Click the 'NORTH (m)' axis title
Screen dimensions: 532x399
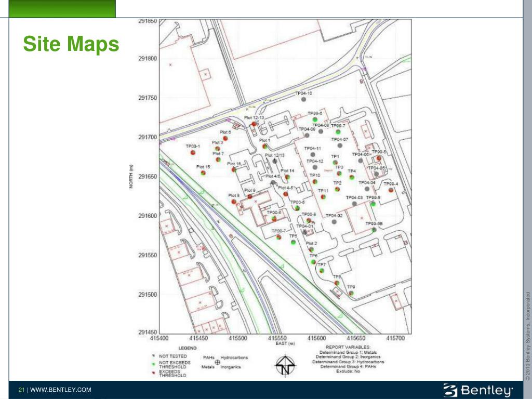tap(131, 177)
